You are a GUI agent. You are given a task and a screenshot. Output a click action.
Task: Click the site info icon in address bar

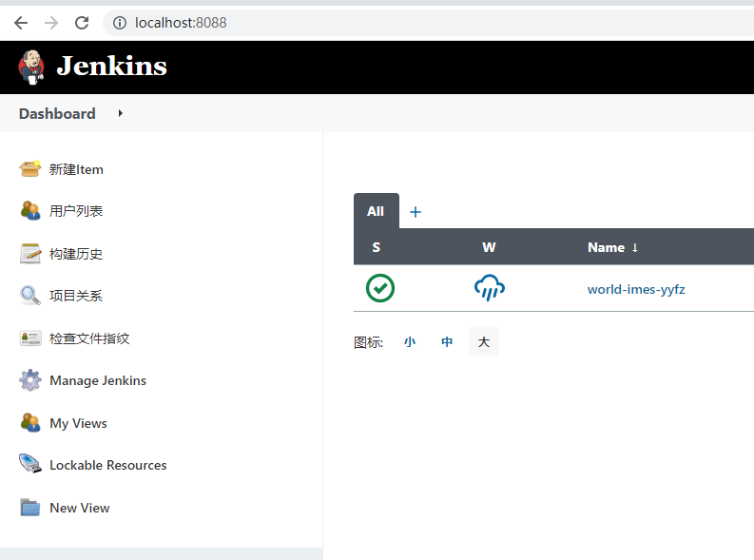pos(119,23)
